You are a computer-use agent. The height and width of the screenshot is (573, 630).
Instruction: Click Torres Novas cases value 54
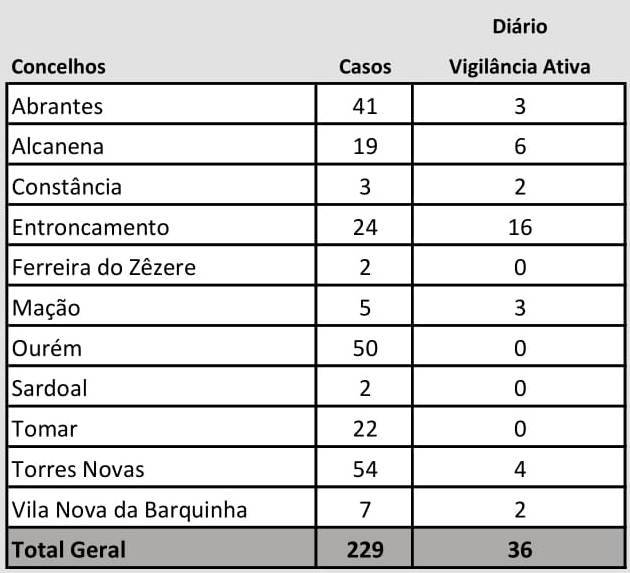tap(365, 469)
